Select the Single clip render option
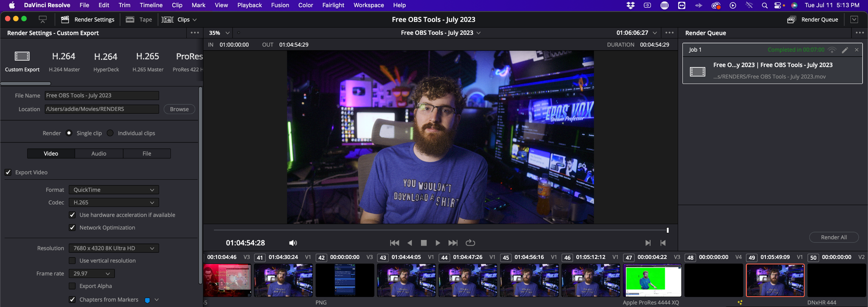The image size is (868, 307). pos(69,133)
